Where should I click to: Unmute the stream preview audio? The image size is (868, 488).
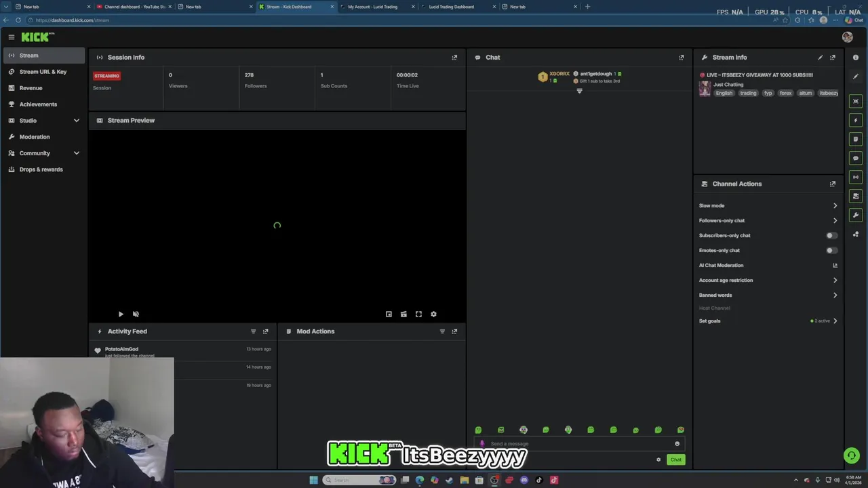pyautogui.click(x=136, y=314)
